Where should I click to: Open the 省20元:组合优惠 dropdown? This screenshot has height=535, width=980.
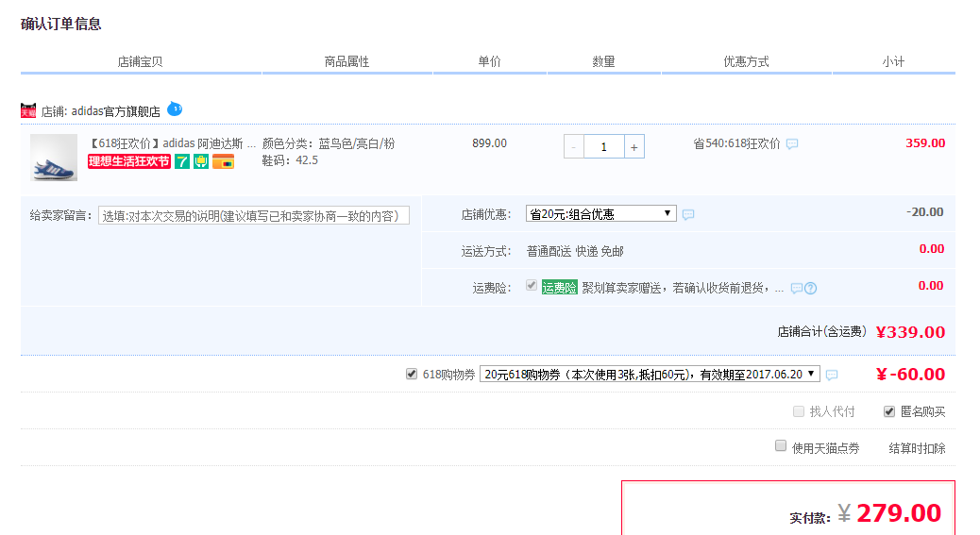(x=601, y=213)
